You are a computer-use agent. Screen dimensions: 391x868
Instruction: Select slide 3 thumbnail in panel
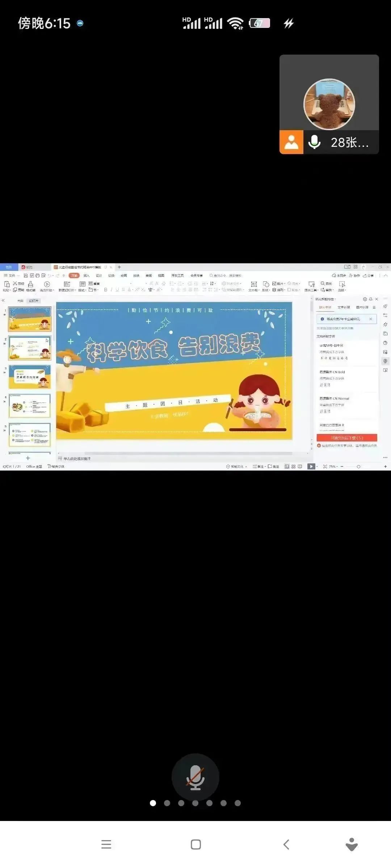pos(30,377)
